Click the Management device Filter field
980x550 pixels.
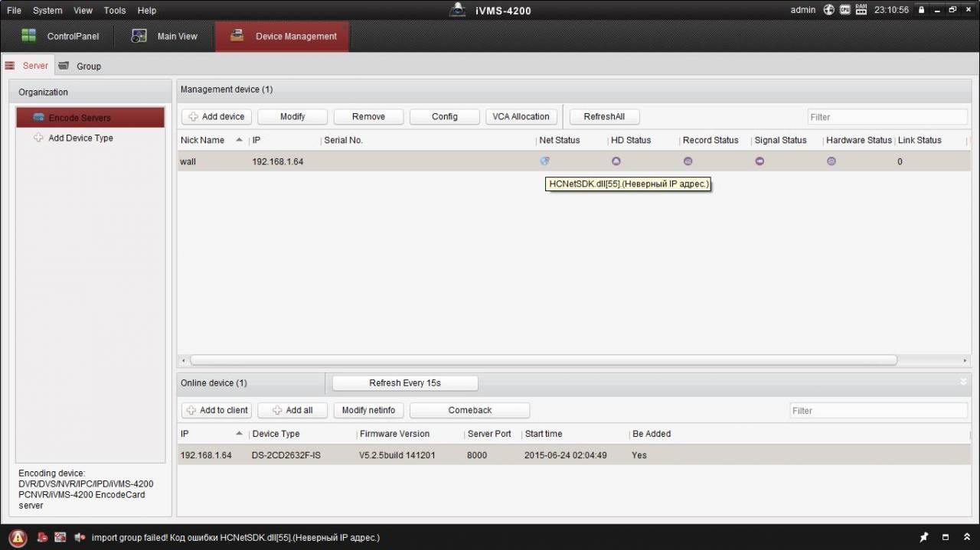[887, 117]
